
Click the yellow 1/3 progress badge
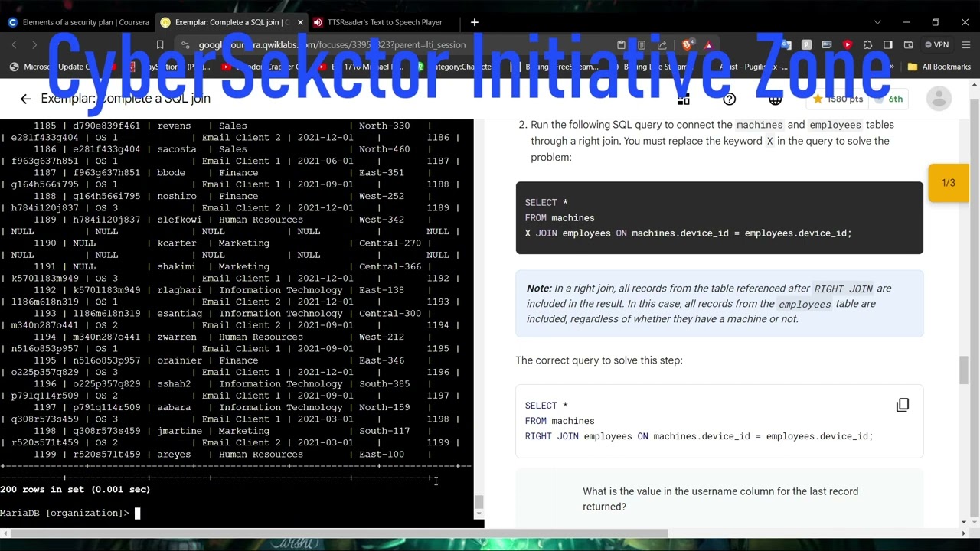coord(949,183)
